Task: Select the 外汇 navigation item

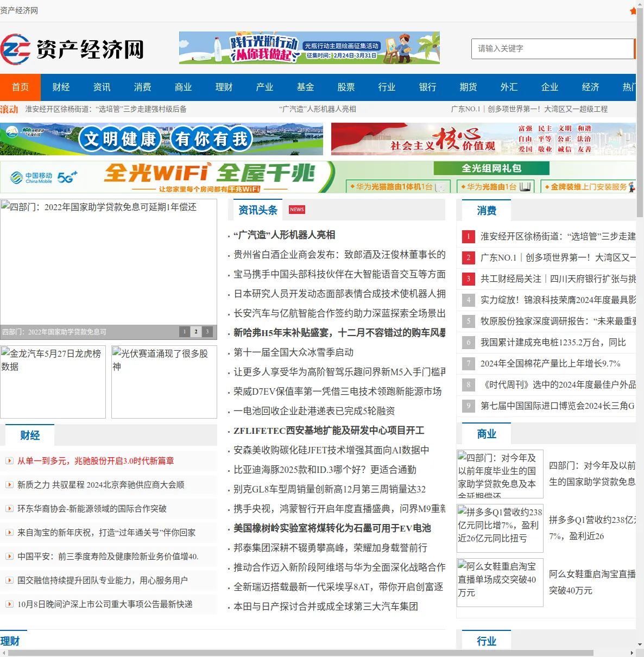Action: 509,87
